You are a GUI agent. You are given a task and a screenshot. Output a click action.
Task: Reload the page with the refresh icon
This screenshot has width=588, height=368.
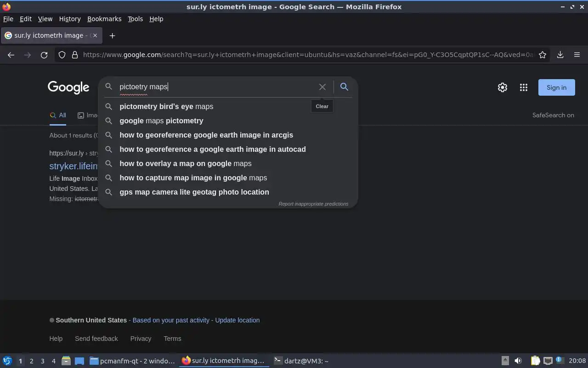point(44,55)
